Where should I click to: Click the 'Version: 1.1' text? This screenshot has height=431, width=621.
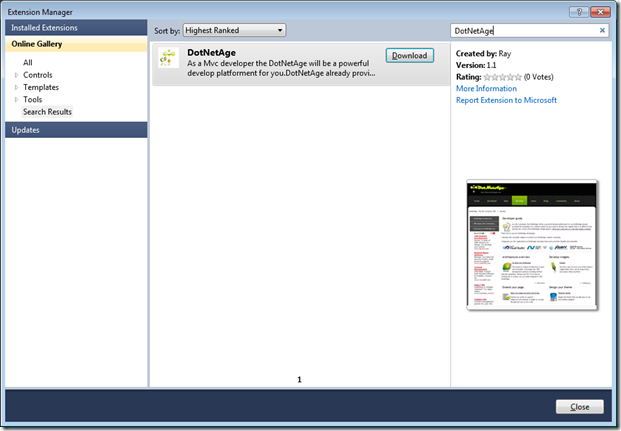pyautogui.click(x=476, y=65)
